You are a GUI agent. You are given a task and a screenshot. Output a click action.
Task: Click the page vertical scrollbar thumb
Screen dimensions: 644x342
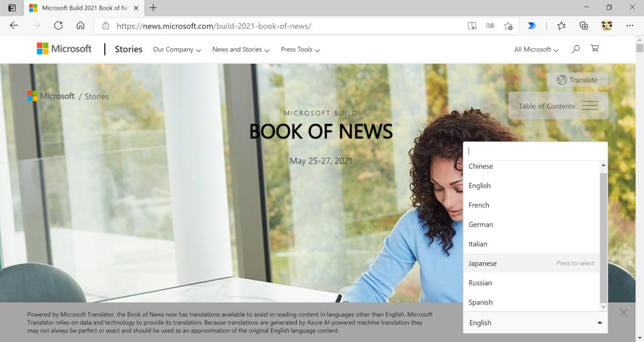pyautogui.click(x=639, y=48)
